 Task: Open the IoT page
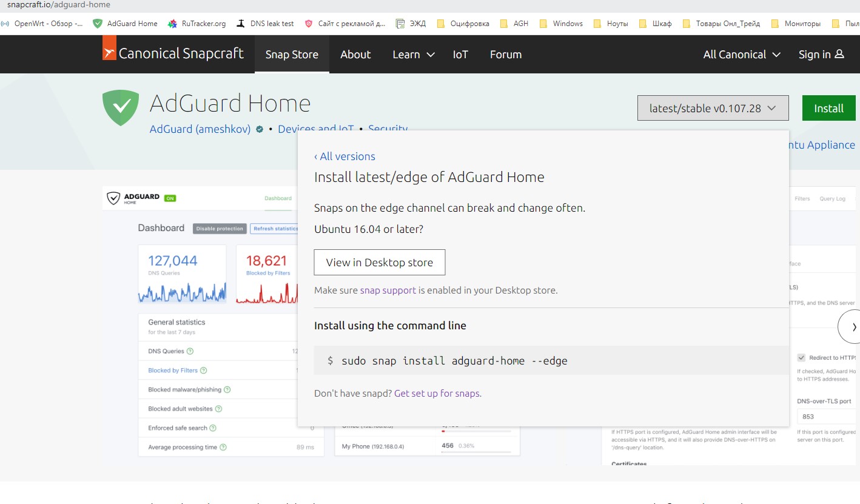click(460, 54)
